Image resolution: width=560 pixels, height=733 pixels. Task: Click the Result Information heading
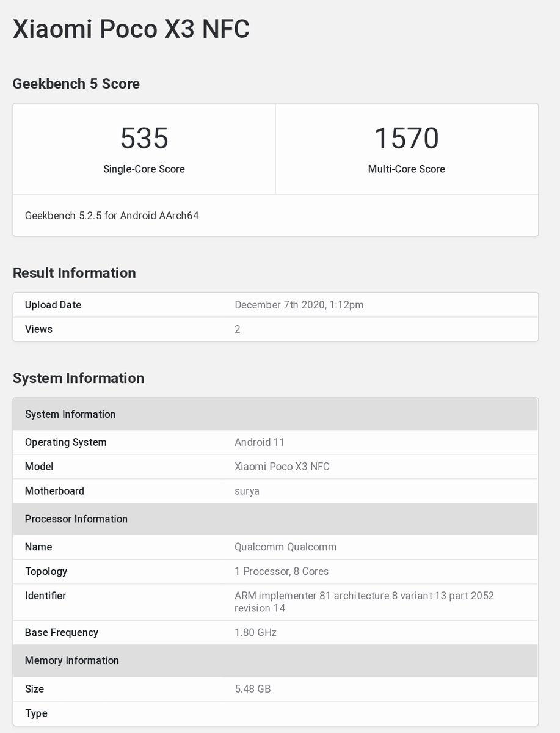tap(75, 273)
